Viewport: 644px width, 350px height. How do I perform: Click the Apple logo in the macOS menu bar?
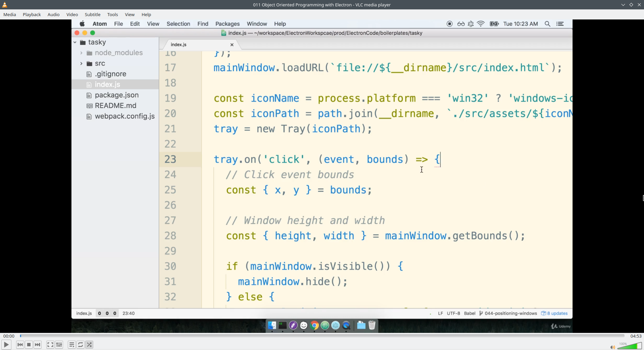[x=82, y=24]
